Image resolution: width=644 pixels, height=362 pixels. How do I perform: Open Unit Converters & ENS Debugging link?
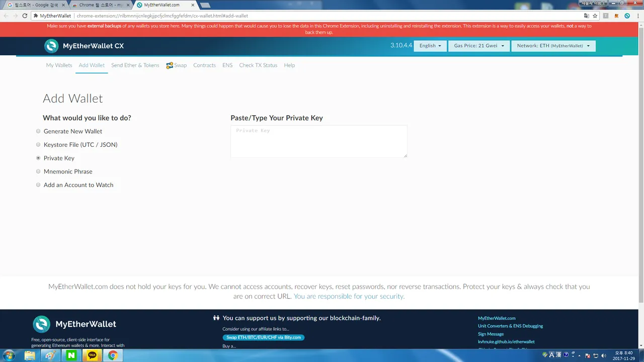(510, 326)
